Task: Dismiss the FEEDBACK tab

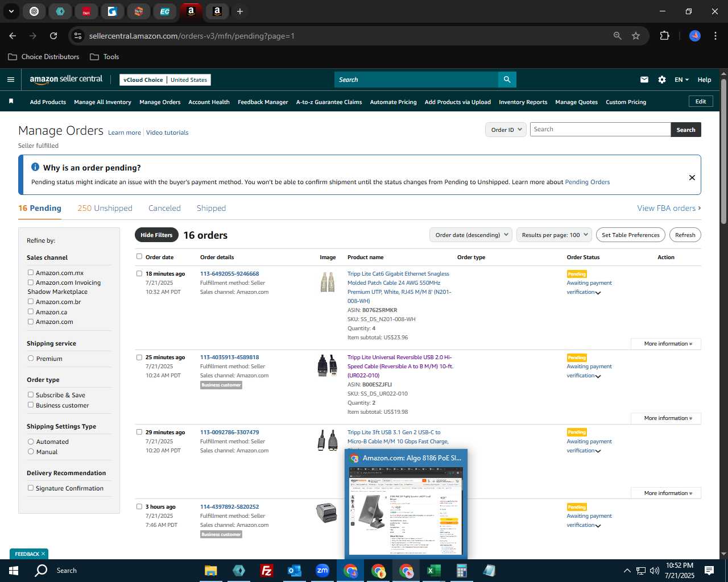Action: click(x=43, y=554)
